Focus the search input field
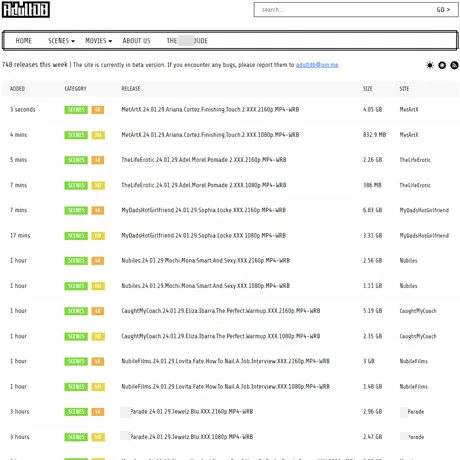The width and height of the screenshot is (460, 460). [x=343, y=10]
